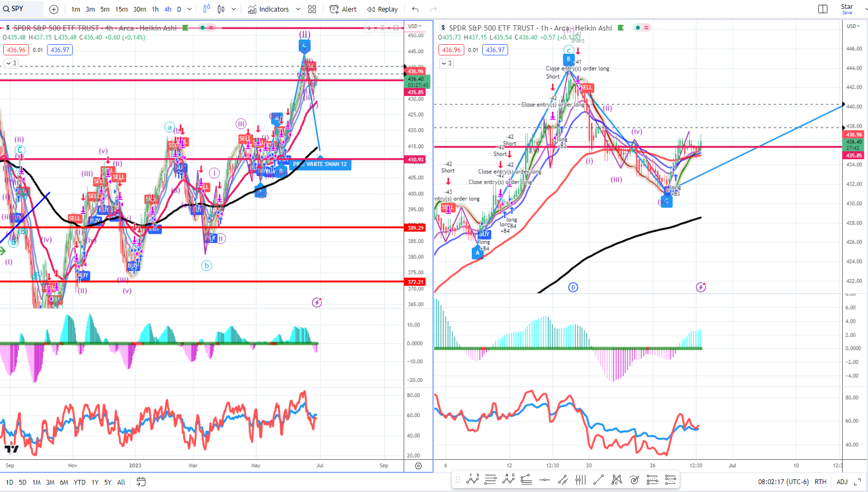The image size is (868, 492).
Task: Click the redo arrow
Action: point(433,9)
